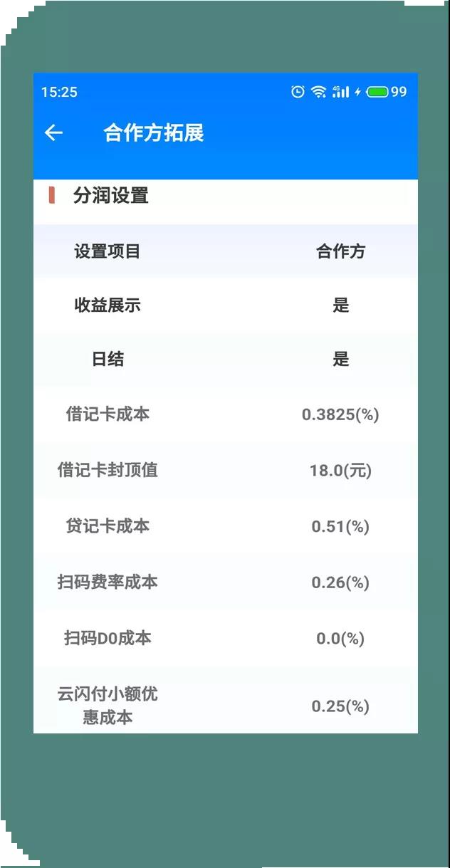
Task: Select the 设置项目 column header
Action: [108, 251]
